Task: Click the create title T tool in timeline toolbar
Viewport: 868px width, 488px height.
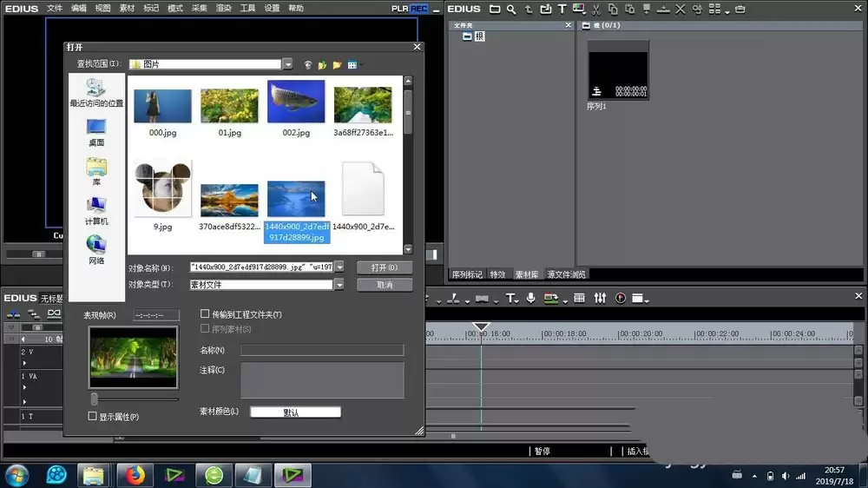Action: point(510,299)
